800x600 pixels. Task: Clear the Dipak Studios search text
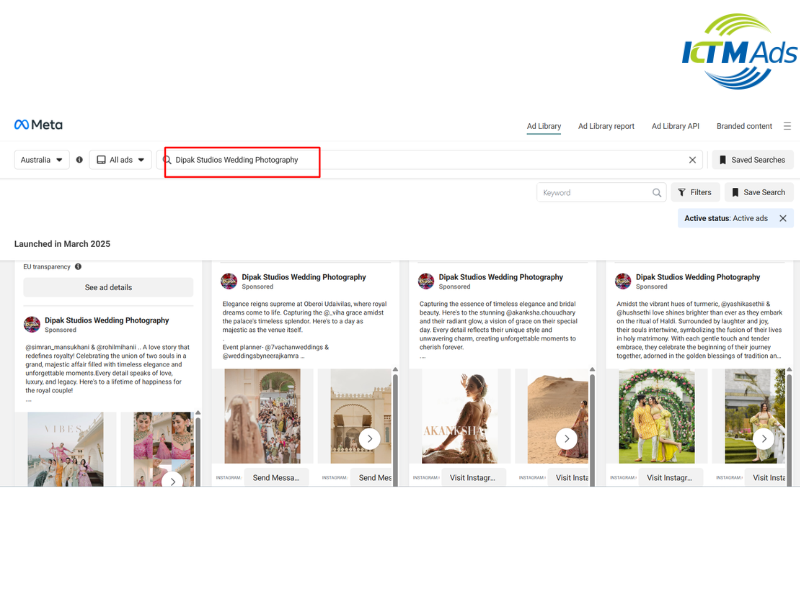[x=692, y=160]
